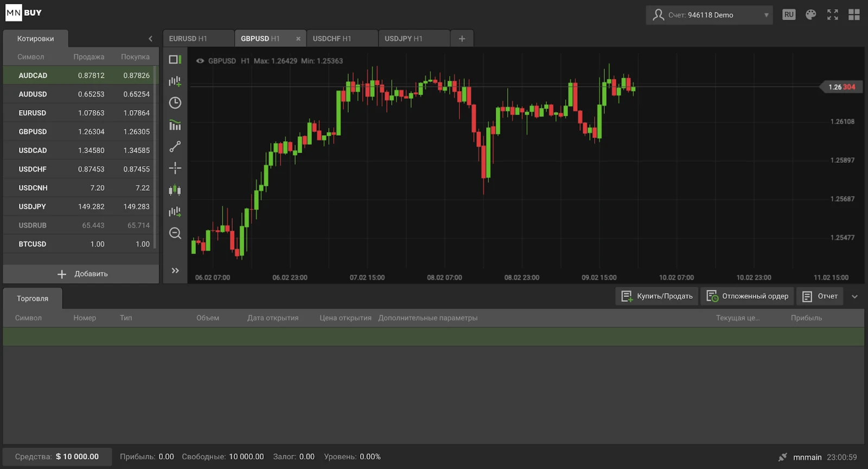868x469 pixels.
Task: Select the USDJPY quote row
Action: [79, 206]
